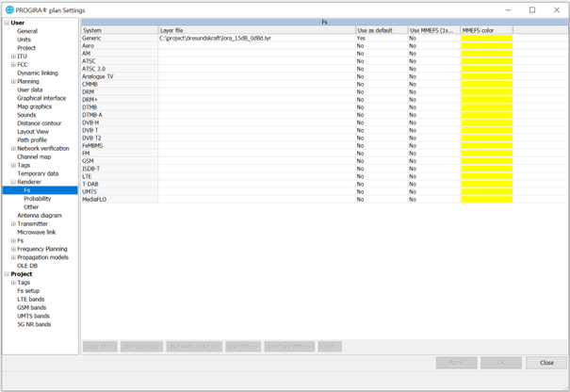
Task: Select Channel map settings
Action: 34,156
